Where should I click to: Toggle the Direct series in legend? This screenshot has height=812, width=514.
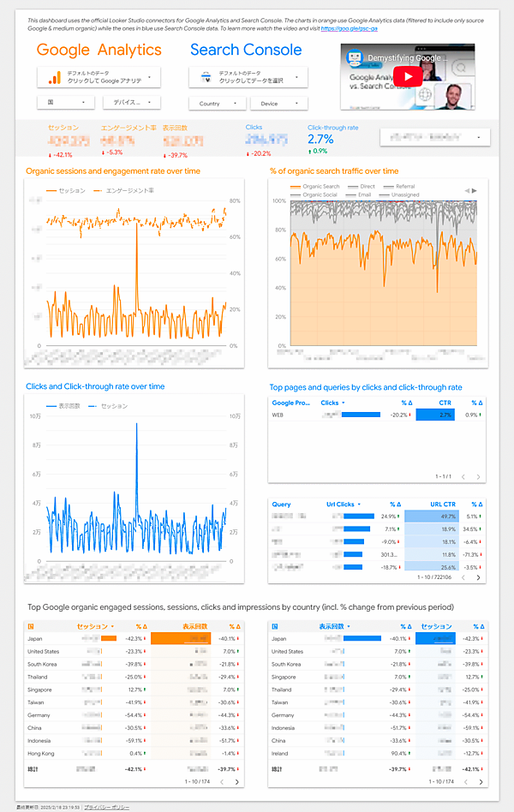click(368, 186)
